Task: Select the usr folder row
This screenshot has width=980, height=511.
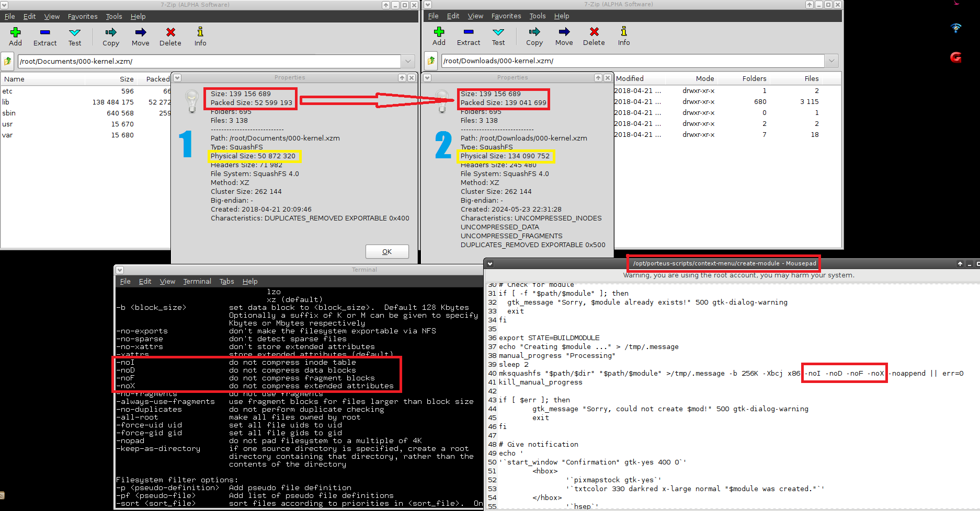Action: pyautogui.click(x=86, y=124)
